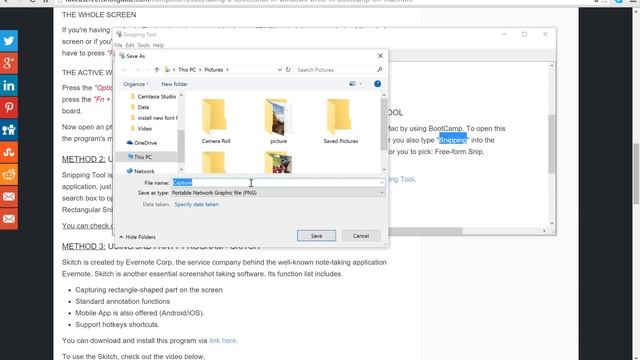The image size is (640, 360).
Task: Open the Camera Roll folder
Action: (216, 122)
